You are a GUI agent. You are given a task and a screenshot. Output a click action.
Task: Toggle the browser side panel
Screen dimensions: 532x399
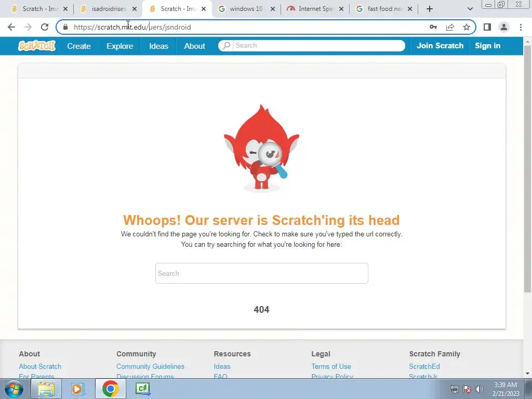[x=487, y=27]
